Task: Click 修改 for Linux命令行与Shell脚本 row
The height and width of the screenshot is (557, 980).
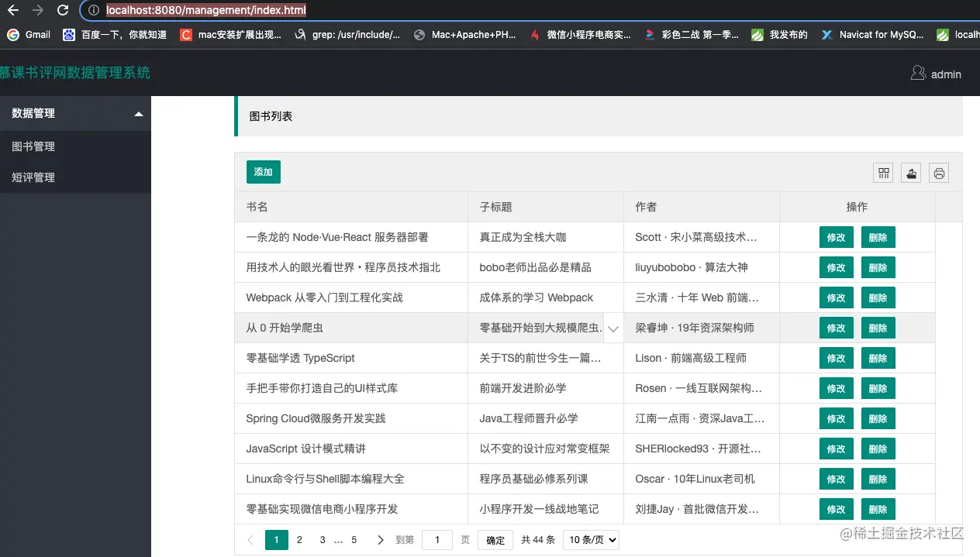Action: point(837,479)
